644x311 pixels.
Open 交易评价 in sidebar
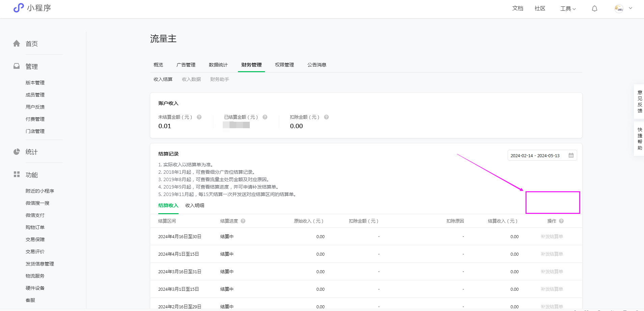35,252
